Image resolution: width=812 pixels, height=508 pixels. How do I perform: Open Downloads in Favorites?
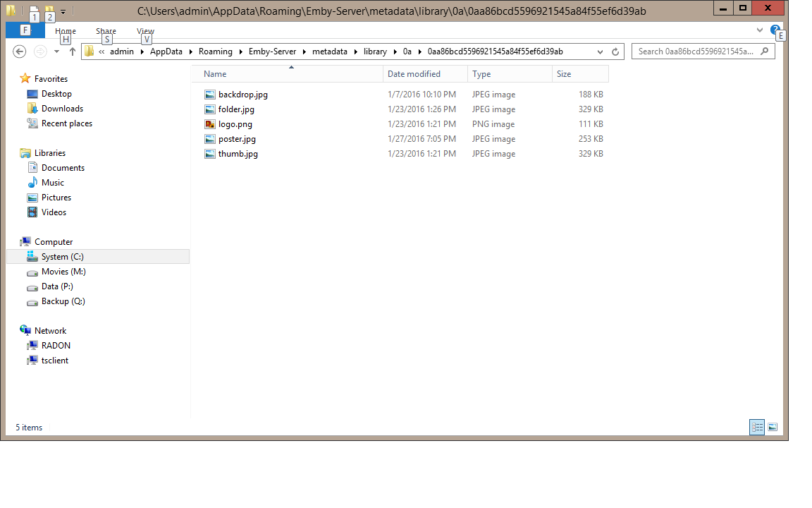tap(62, 109)
